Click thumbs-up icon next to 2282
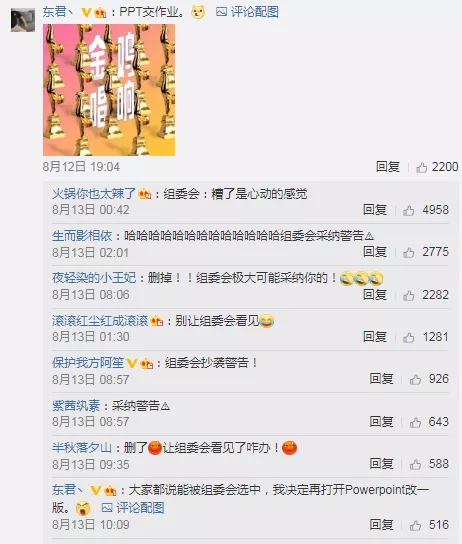 point(409,296)
